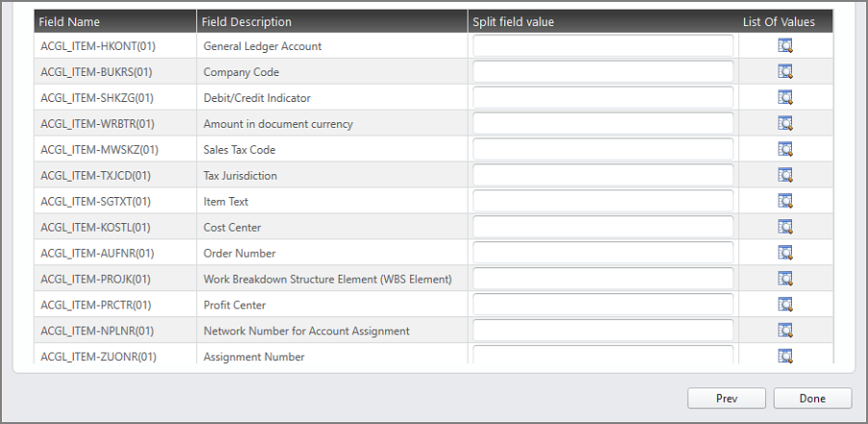This screenshot has height=424, width=868.
Task: Select the ACGL_ITEM-NPLNR(01) field name
Action: click(97, 331)
